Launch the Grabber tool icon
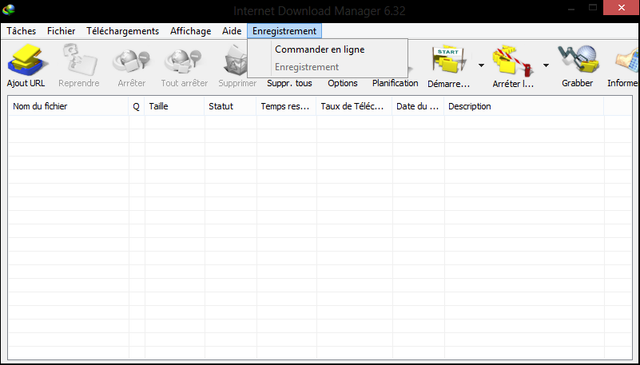640x365 pixels. point(579,60)
